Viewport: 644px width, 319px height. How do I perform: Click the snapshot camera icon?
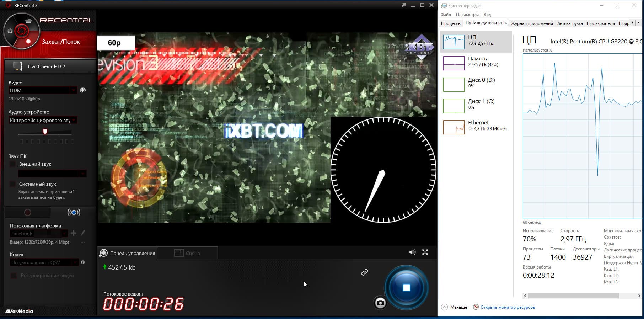click(x=380, y=303)
